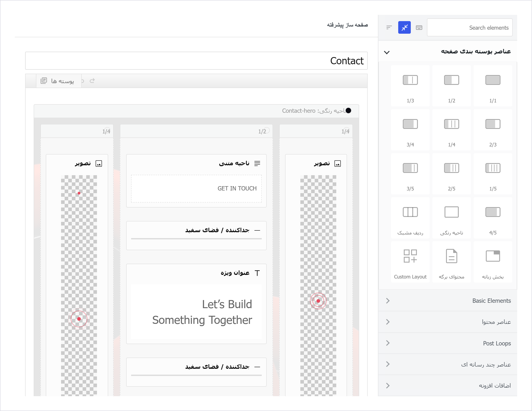Click the right column تصویر image thumbnail
Screen dimensions: 532x411
(x=318, y=285)
